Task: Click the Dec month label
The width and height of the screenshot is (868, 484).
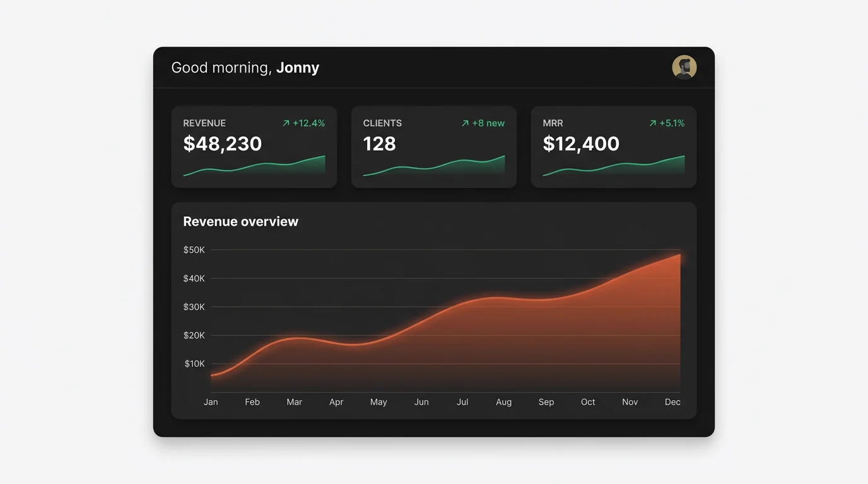Action: click(x=672, y=402)
